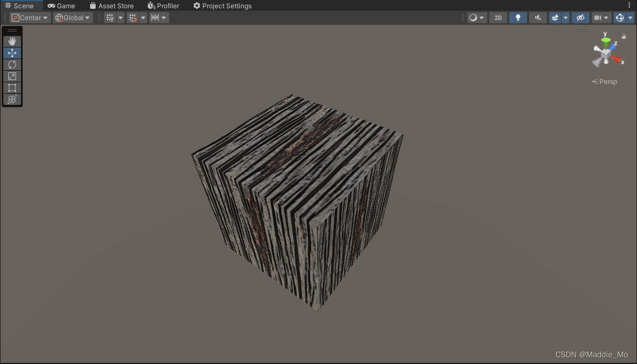This screenshot has width=637, height=364.
Task: Select the Move tool
Action: click(12, 53)
